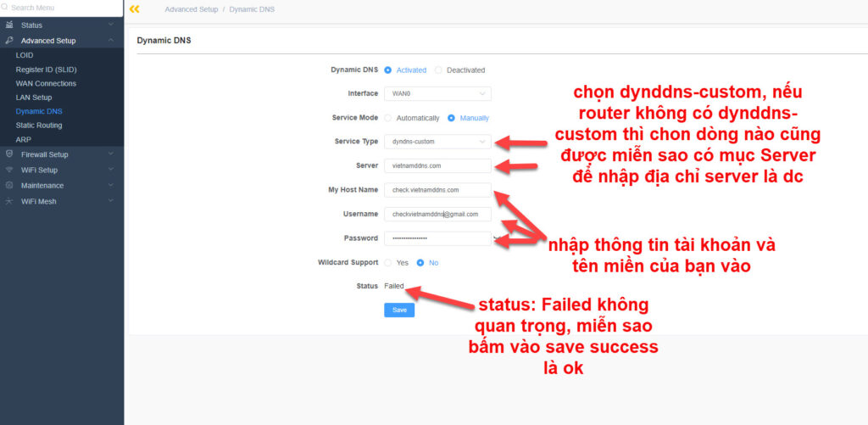Focus the My Host Name field
Screen dimensions: 868x425
point(437,190)
